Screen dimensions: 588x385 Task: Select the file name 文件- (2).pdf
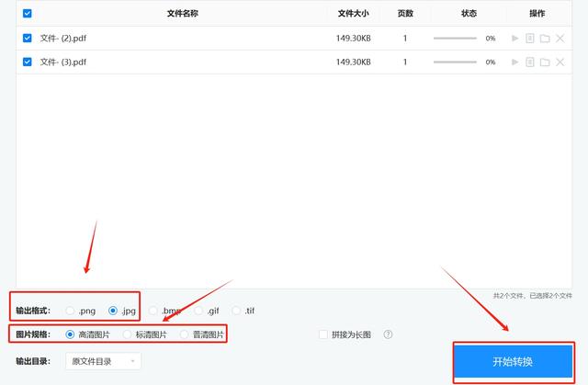(x=63, y=39)
